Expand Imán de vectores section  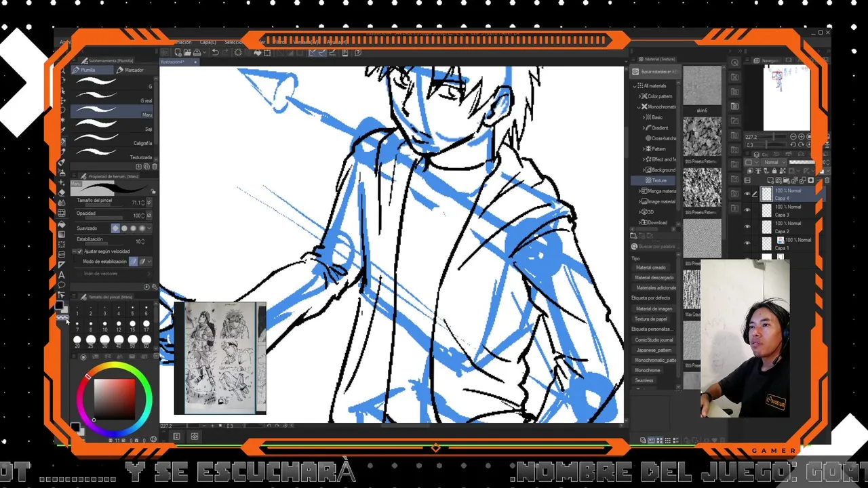(x=149, y=274)
